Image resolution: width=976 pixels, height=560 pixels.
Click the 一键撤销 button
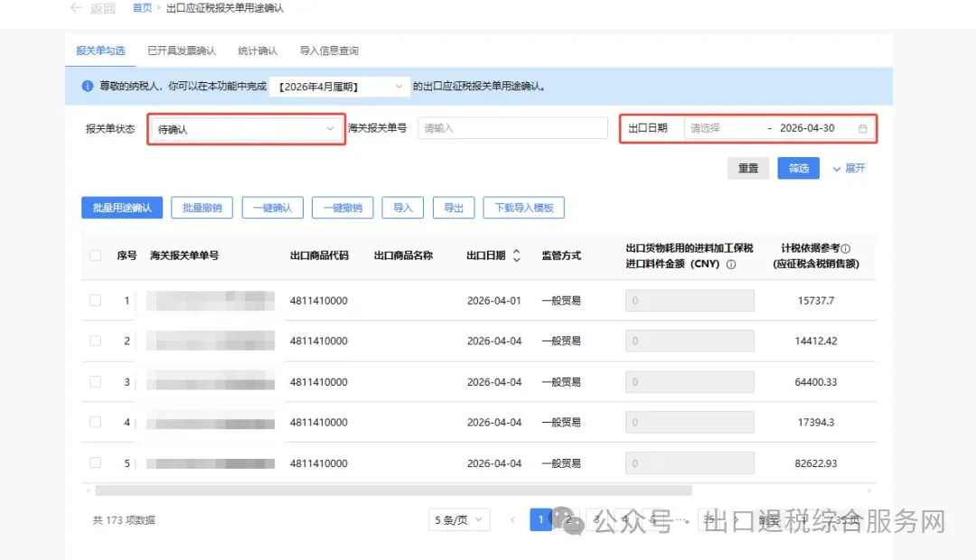(x=343, y=208)
